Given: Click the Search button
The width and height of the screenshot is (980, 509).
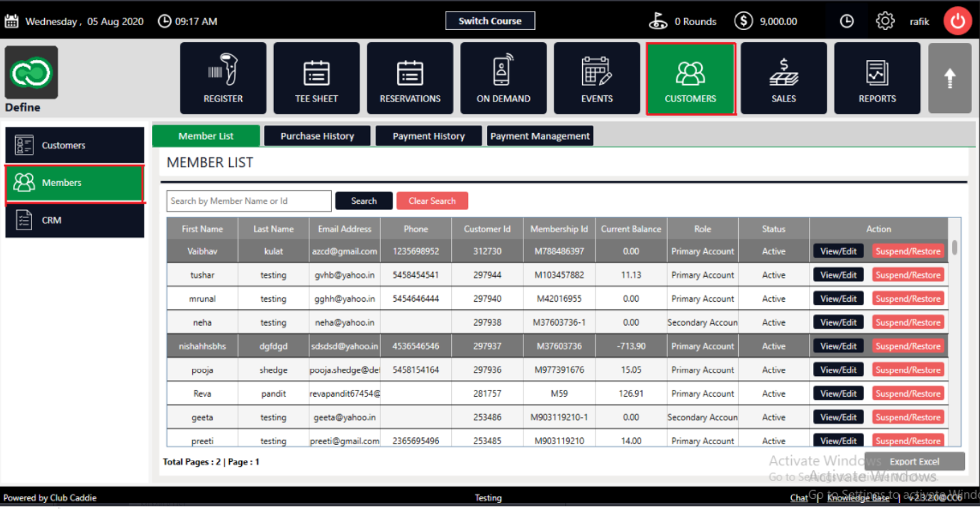Looking at the screenshot, I should (x=364, y=201).
